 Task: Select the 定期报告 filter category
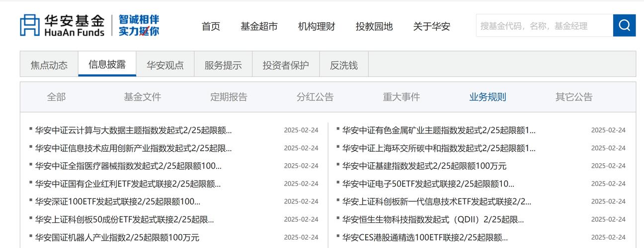pos(229,97)
